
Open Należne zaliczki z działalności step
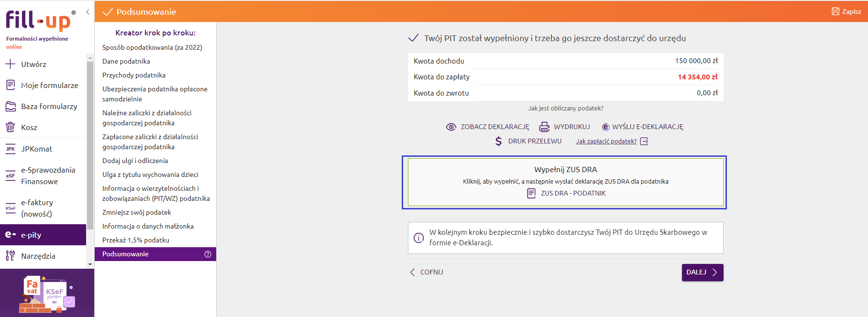(x=147, y=118)
